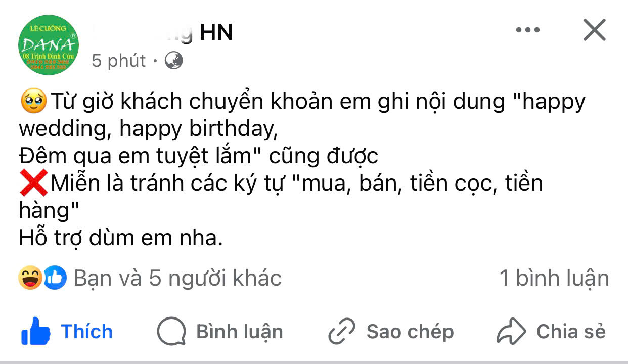The height and width of the screenshot is (364, 628).
Task: Close the post with the X button
Action: (594, 30)
